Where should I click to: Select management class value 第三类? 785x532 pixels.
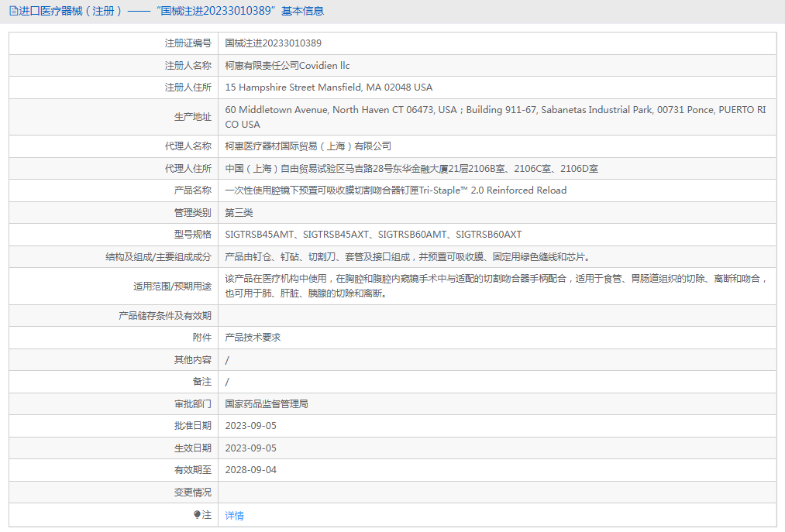click(x=239, y=213)
